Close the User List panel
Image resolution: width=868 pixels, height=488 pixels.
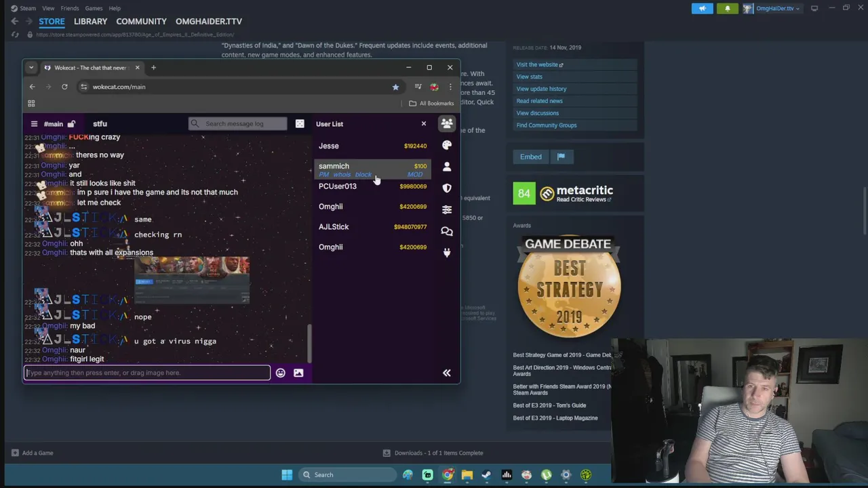[424, 123]
